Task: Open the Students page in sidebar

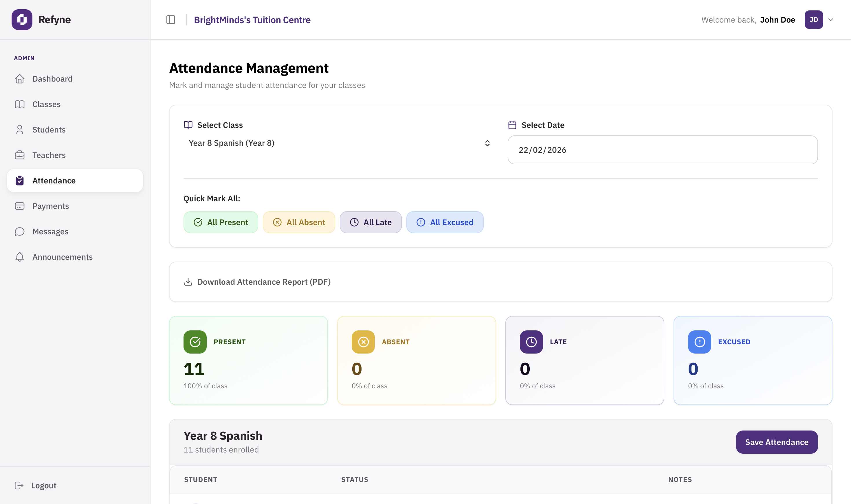Action: 49,130
